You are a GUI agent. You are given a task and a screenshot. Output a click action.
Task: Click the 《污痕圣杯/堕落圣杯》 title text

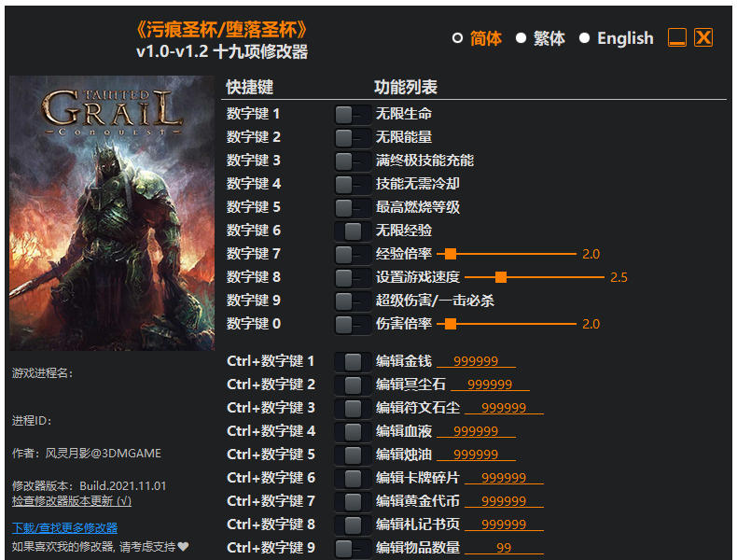221,30
